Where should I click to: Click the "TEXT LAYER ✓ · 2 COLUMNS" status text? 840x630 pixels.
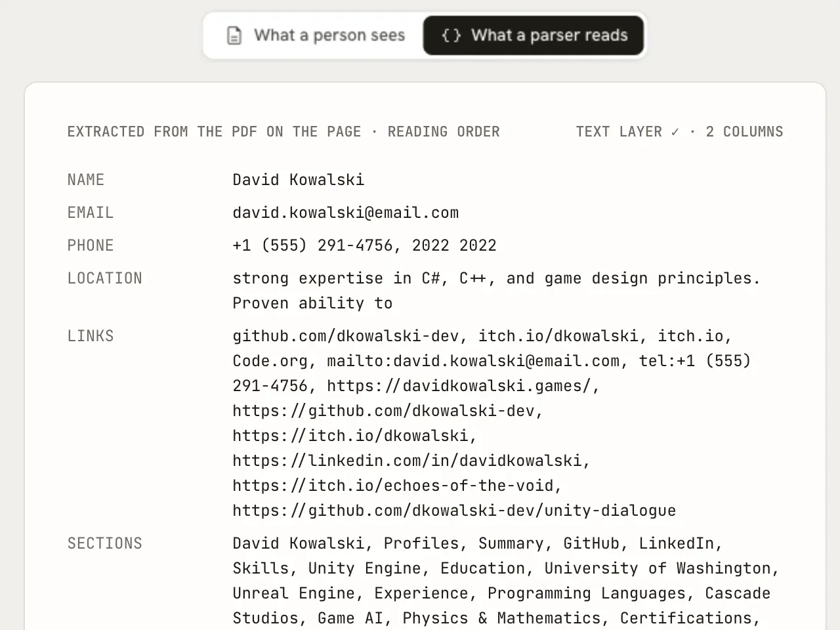tap(679, 132)
